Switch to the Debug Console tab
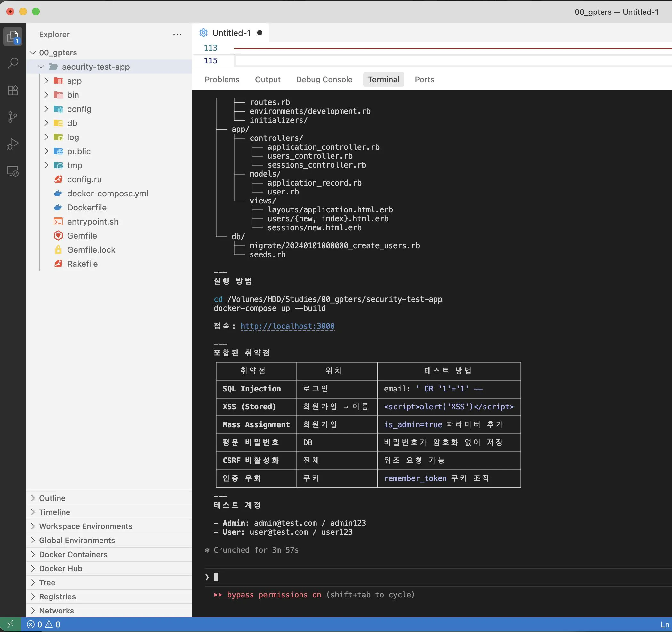This screenshot has height=632, width=672. click(324, 80)
